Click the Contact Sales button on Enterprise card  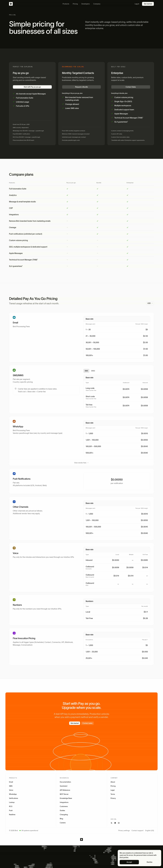tap(131, 87)
